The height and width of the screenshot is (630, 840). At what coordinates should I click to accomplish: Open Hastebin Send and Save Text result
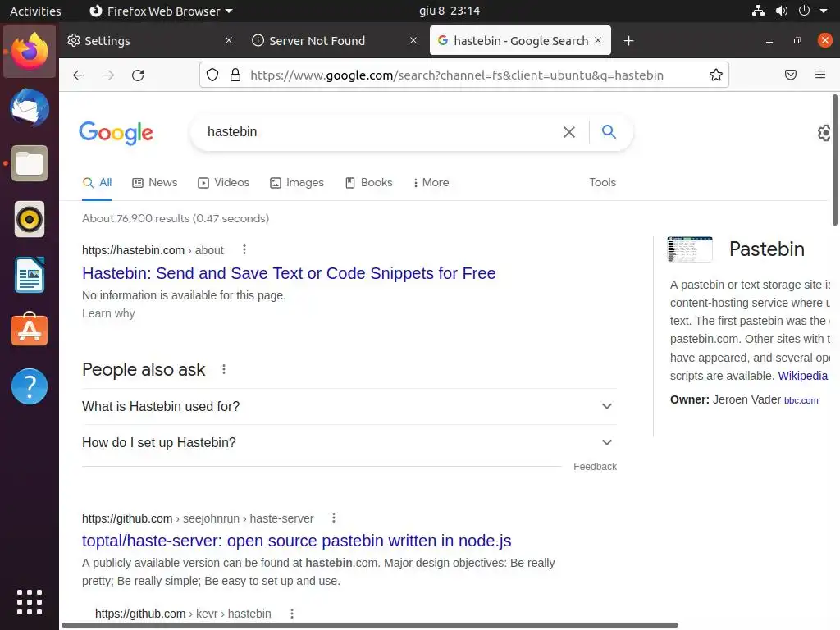289,273
